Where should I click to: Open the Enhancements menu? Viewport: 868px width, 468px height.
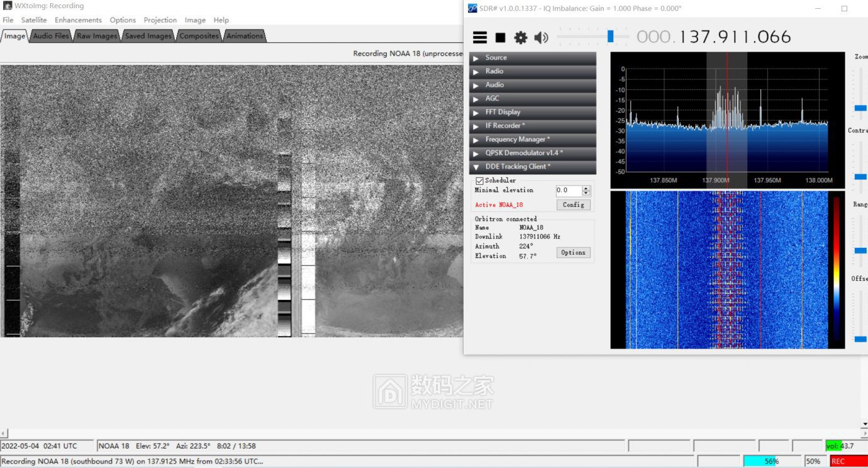pyautogui.click(x=78, y=20)
